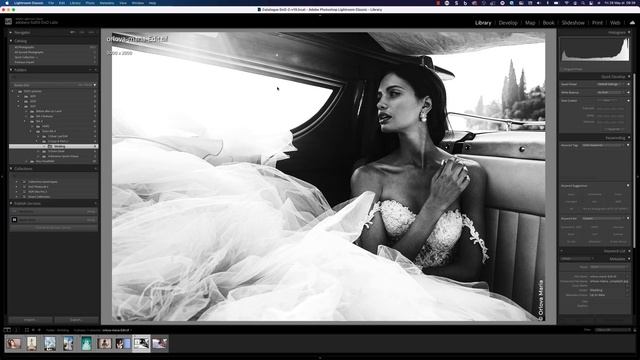
Task: Collapse the Collections panel
Action: tap(11, 169)
